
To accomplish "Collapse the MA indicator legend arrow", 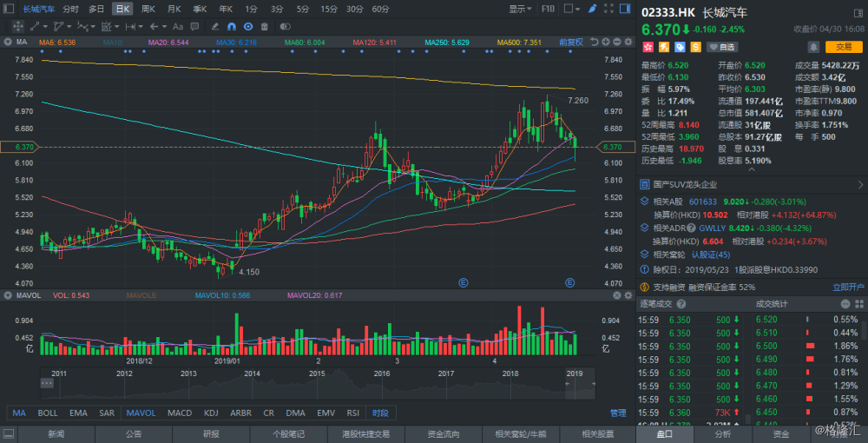I will pyautogui.click(x=9, y=42).
